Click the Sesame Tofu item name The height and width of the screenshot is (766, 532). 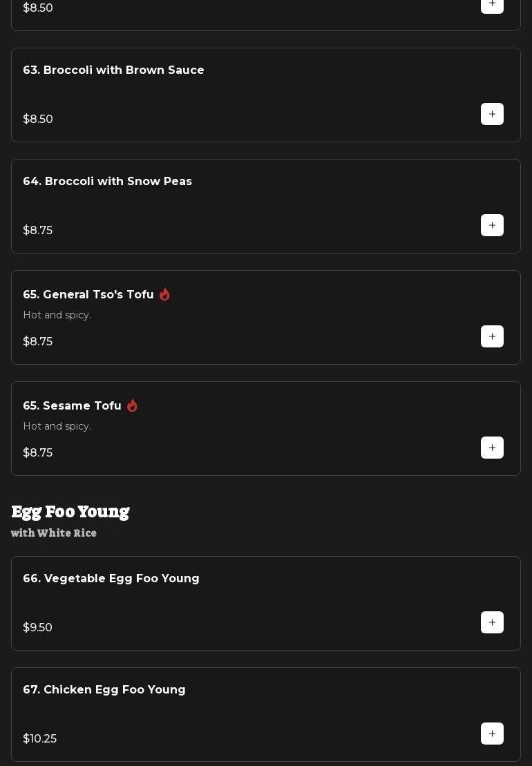(x=72, y=406)
